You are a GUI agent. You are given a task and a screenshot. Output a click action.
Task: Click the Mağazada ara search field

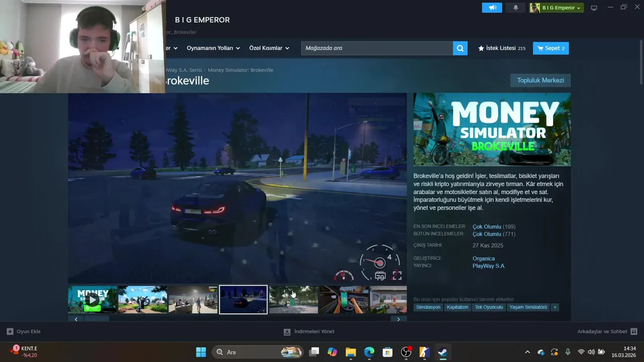click(377, 48)
